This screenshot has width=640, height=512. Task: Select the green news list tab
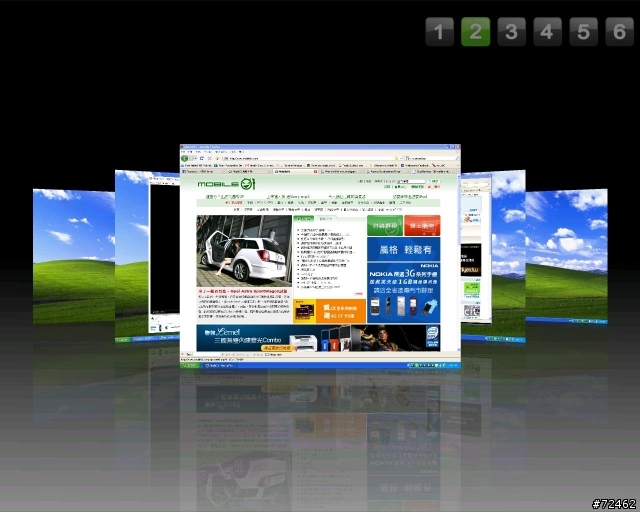304,219
